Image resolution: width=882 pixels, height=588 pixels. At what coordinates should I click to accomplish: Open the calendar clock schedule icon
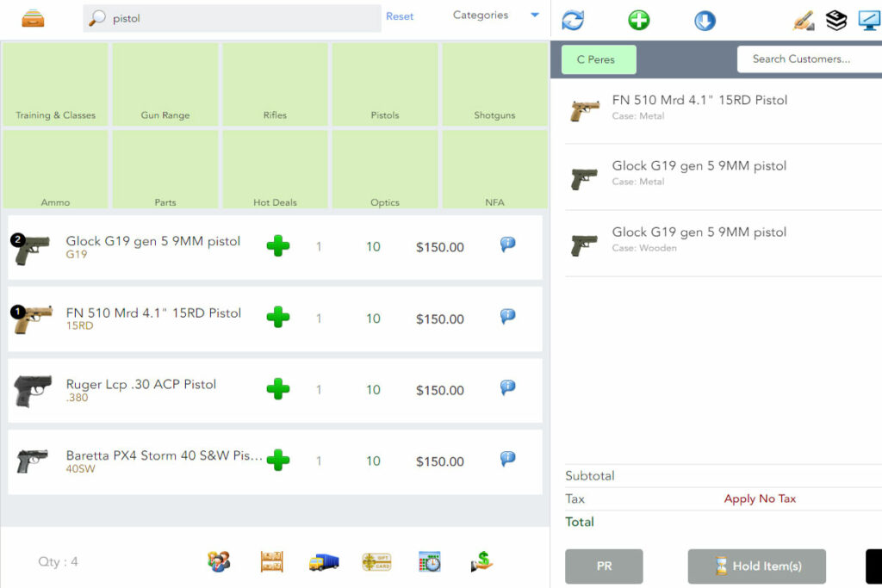coord(430,561)
